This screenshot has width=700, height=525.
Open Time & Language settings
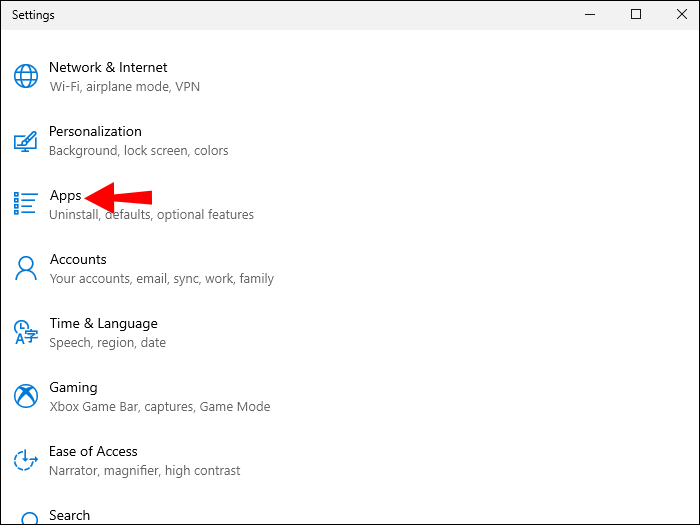pyautogui.click(x=104, y=324)
